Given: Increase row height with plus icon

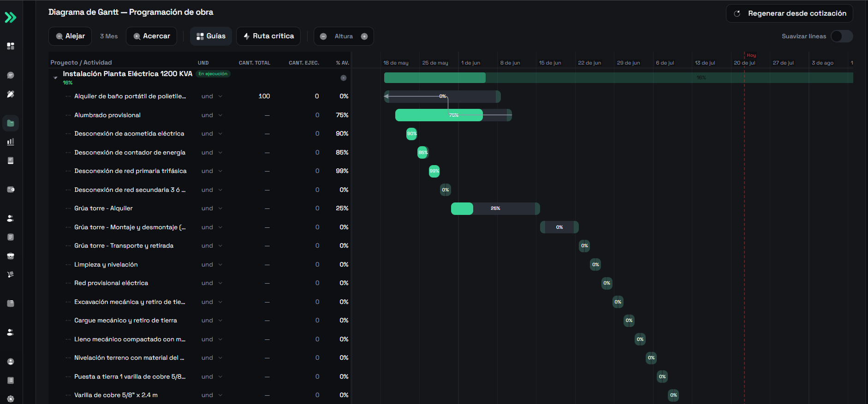Looking at the screenshot, I should pyautogui.click(x=364, y=36).
